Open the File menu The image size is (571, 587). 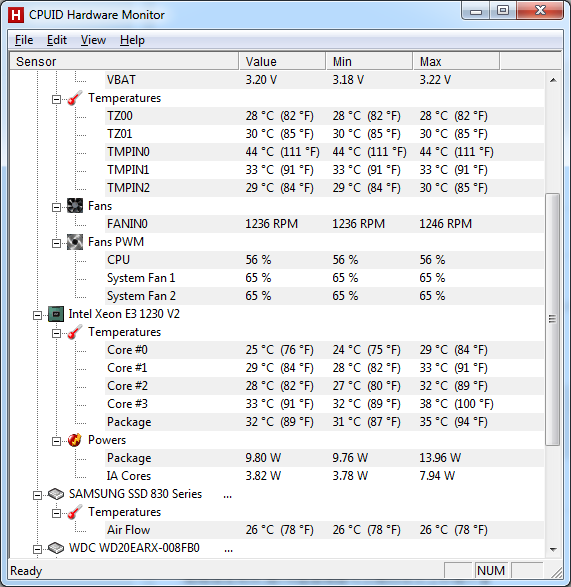(24, 40)
